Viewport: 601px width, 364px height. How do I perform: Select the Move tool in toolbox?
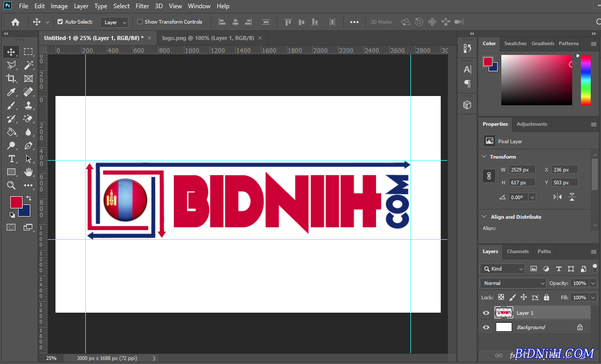(x=11, y=52)
